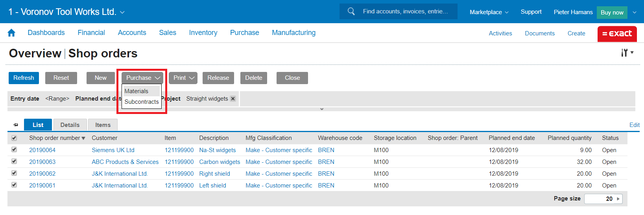Click the search magnifier icon
Screen dimensions: 644x215
click(351, 11)
